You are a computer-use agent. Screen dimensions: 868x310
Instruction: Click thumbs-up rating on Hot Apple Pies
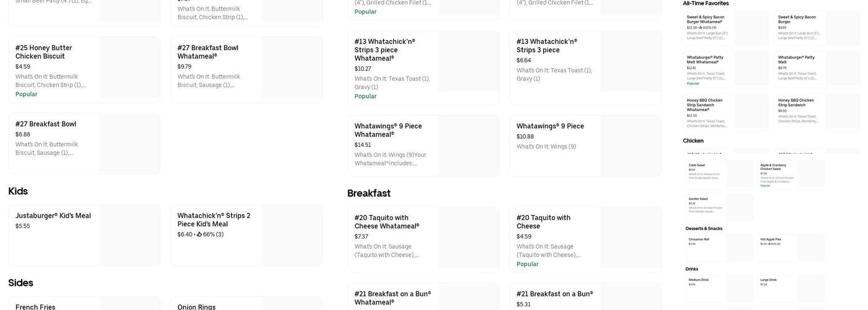click(x=770, y=244)
